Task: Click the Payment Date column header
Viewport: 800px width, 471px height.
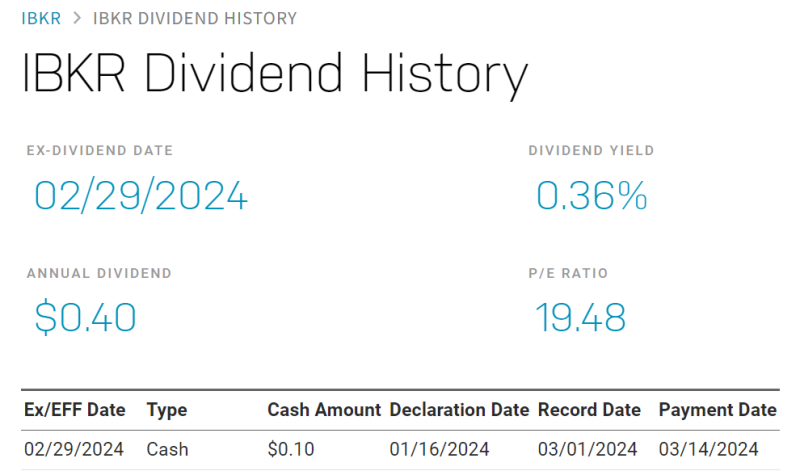Action: [x=718, y=410]
